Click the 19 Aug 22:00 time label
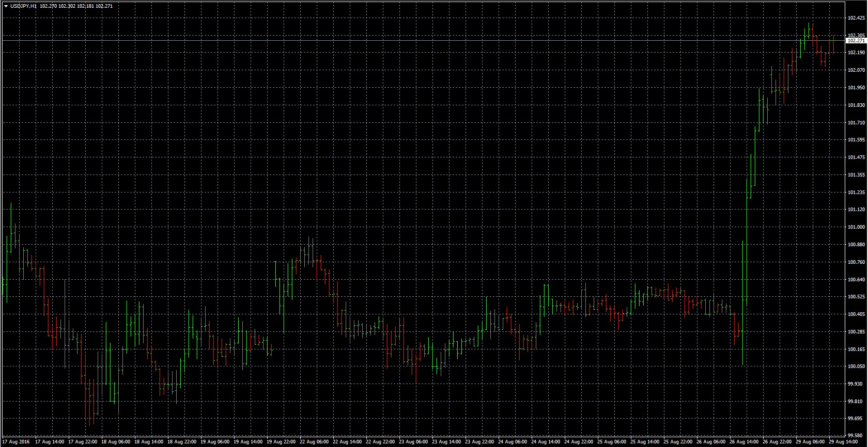Image resolution: width=868 pixels, height=447 pixels. point(281,442)
